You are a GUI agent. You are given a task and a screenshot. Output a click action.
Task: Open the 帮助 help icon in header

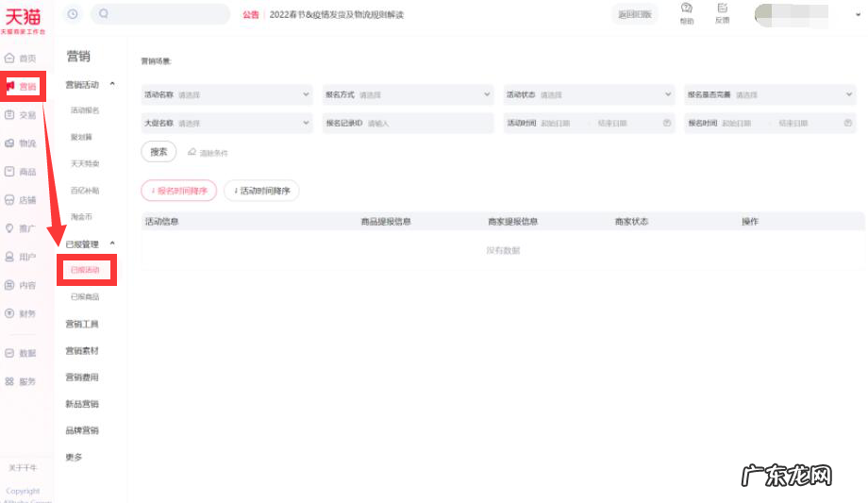point(686,8)
